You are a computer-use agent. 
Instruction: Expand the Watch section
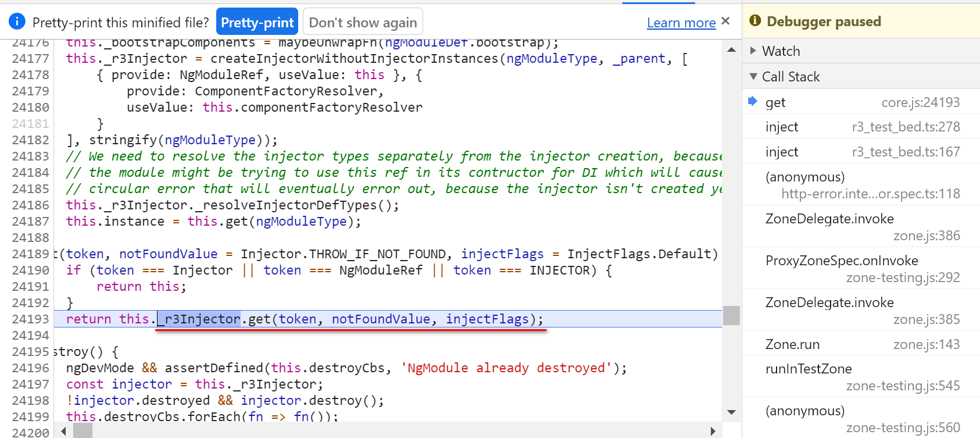point(861,51)
